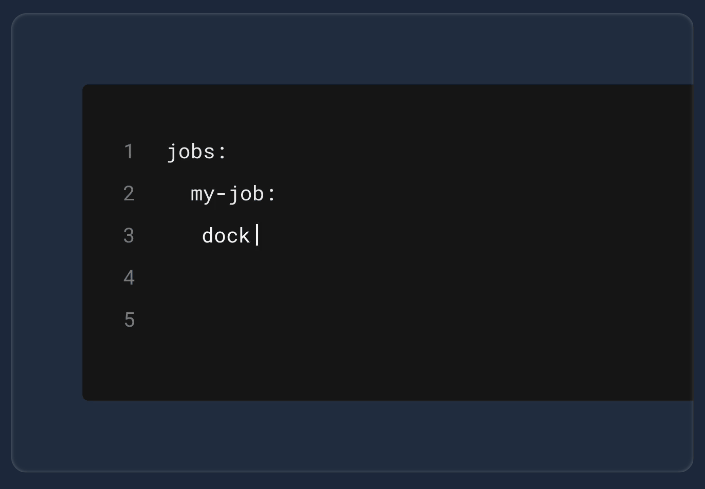The height and width of the screenshot is (489, 705).
Task: Click empty line 5 in the editor
Action: click(x=400, y=320)
